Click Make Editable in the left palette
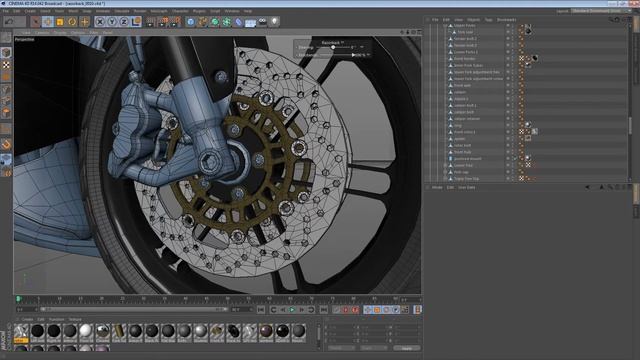This screenshot has height=360, width=640. (6, 38)
